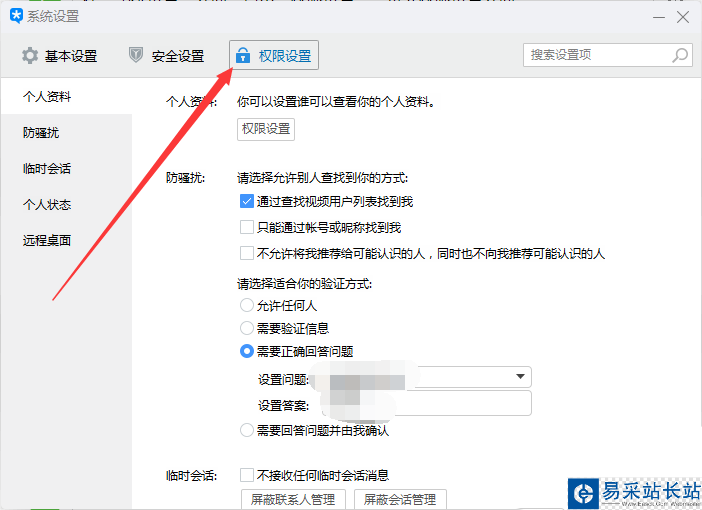Open the 基本设置 tab
Image resolution: width=702 pixels, height=510 pixels.
[x=60, y=56]
